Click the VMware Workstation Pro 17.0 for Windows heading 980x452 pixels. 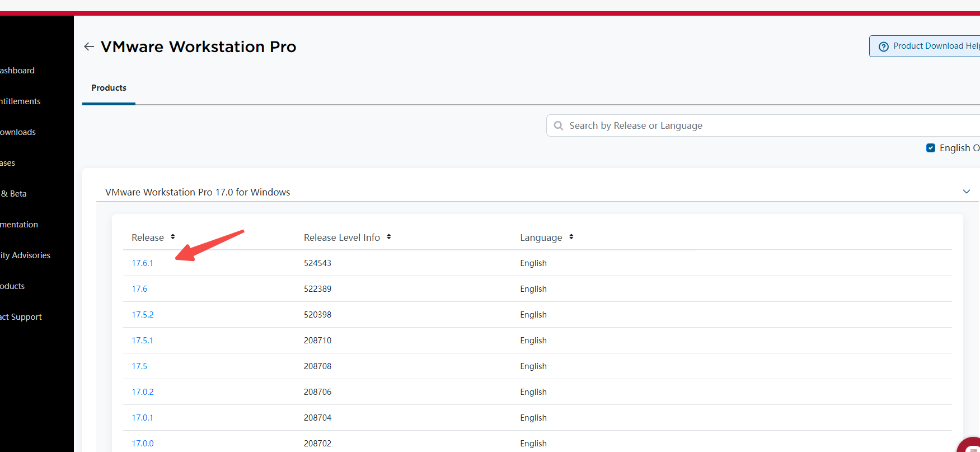coord(198,192)
